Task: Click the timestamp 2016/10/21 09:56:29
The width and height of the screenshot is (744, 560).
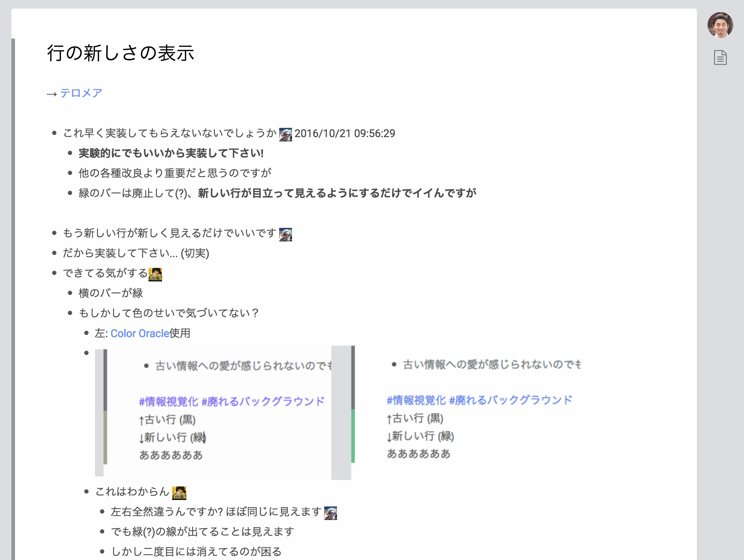Action: click(345, 134)
